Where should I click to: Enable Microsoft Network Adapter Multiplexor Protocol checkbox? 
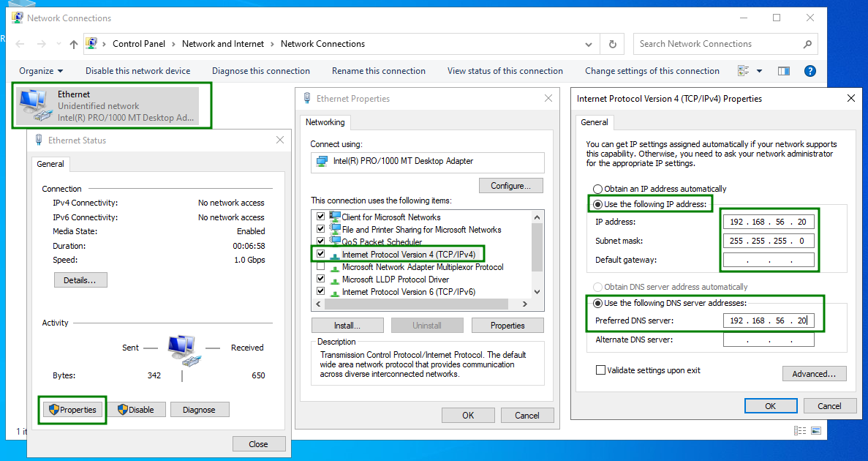(320, 266)
